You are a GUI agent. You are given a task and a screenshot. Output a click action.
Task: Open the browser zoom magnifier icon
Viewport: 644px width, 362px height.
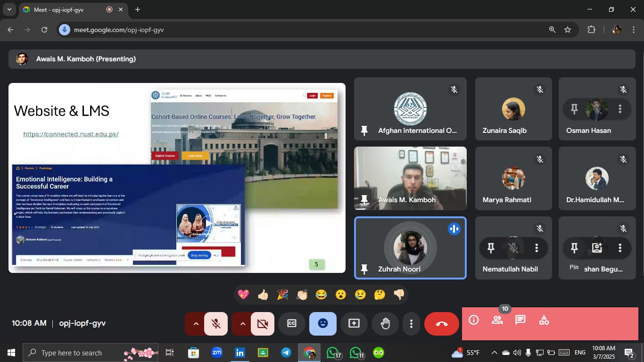[x=552, y=30]
